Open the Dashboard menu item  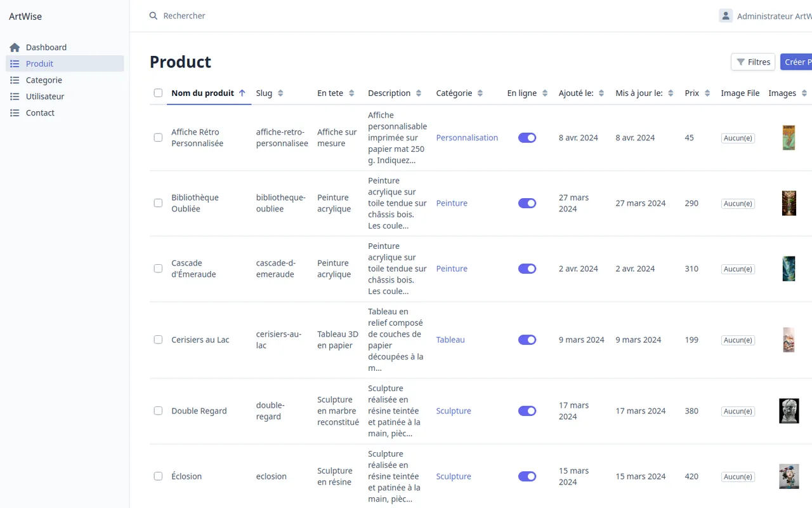(x=65, y=48)
